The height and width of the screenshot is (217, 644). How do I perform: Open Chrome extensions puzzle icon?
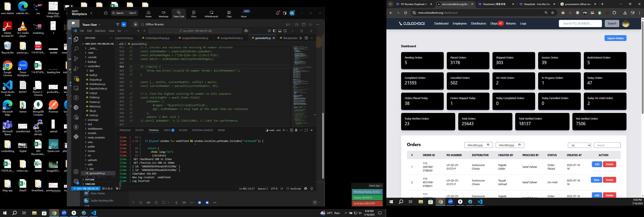(x=614, y=13)
